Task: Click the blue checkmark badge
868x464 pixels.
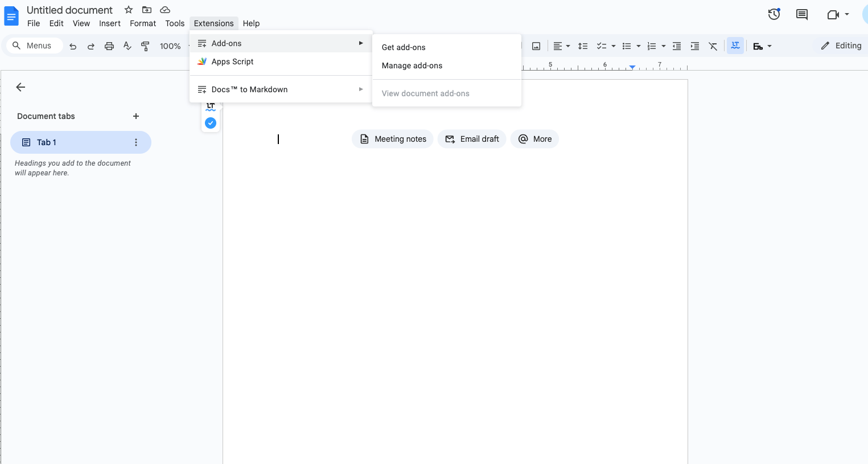Action: [x=211, y=123]
